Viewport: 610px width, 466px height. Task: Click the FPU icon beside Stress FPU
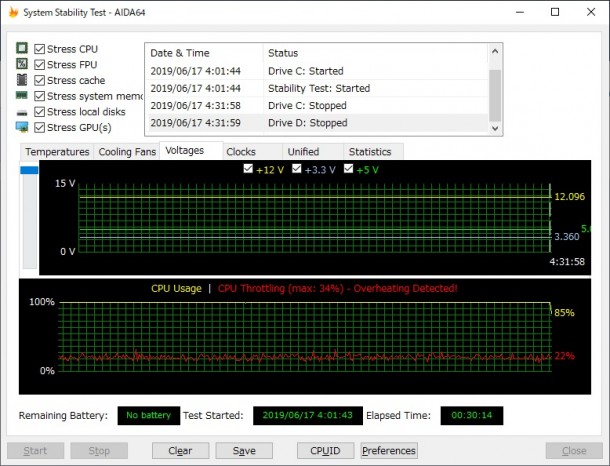pos(22,64)
